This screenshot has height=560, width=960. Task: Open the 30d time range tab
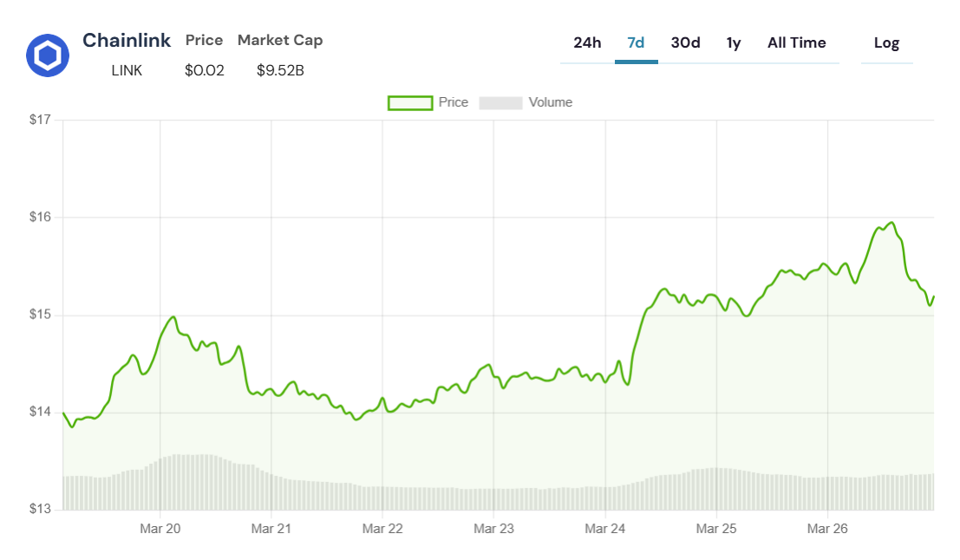685,42
